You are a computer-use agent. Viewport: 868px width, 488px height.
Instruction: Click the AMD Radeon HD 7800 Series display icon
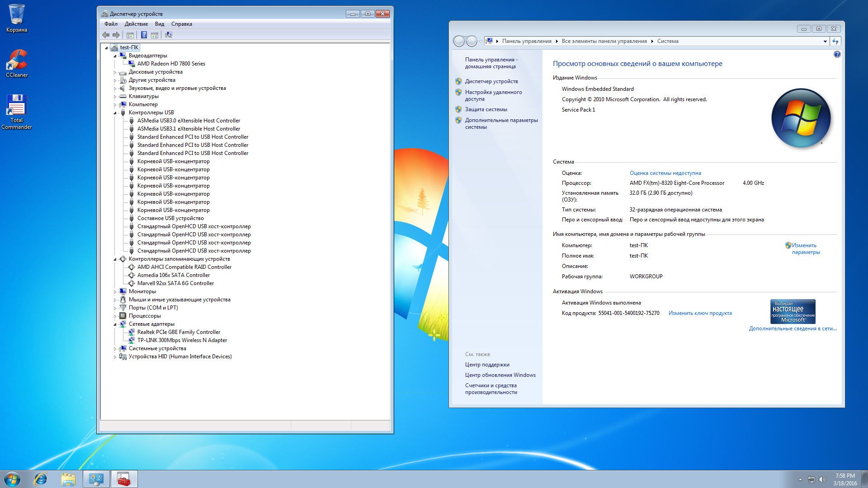[x=132, y=64]
